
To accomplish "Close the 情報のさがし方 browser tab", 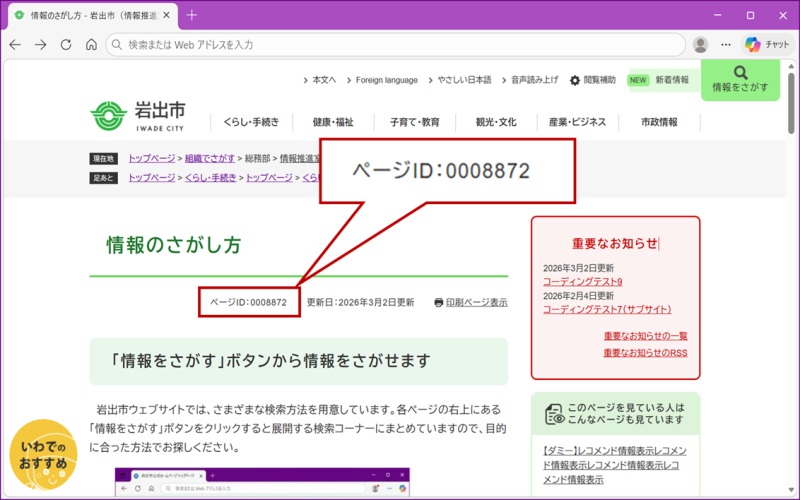I will click(x=166, y=15).
